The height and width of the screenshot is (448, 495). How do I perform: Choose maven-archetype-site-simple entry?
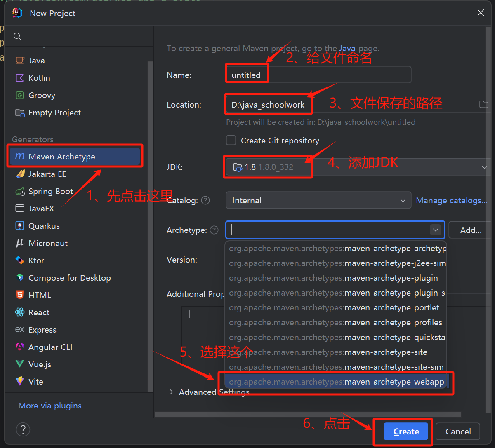point(337,367)
